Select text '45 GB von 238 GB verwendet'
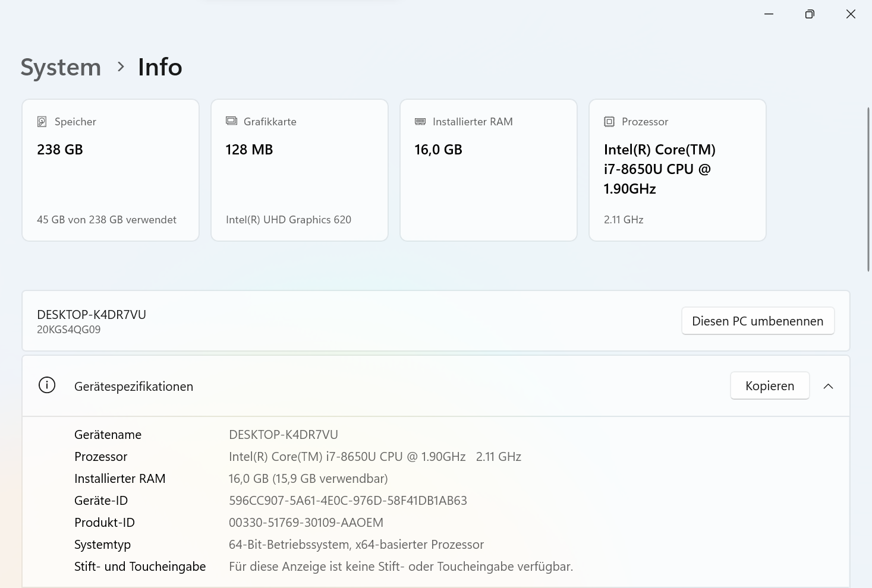The image size is (872, 588). pyautogui.click(x=106, y=220)
